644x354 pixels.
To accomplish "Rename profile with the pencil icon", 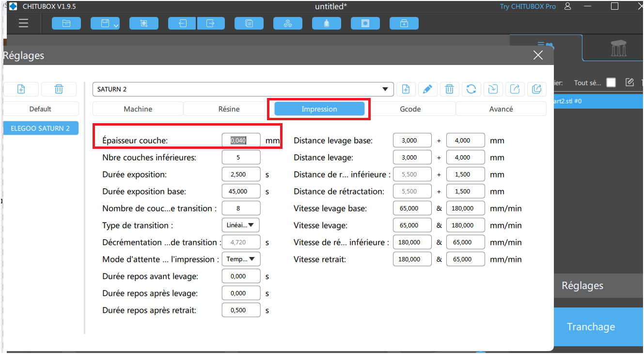I will click(428, 89).
